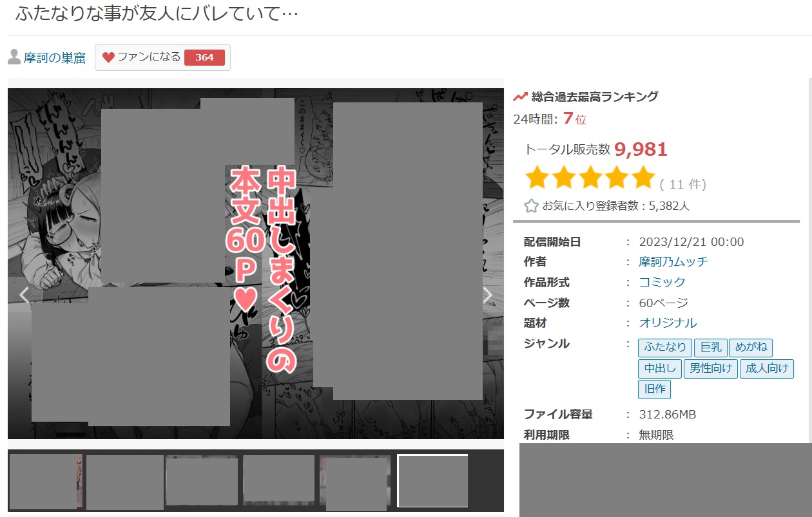Image resolution: width=812 pixels, height=517 pixels.
Task: Click the 364 fan count badge
Action: pyautogui.click(x=204, y=57)
